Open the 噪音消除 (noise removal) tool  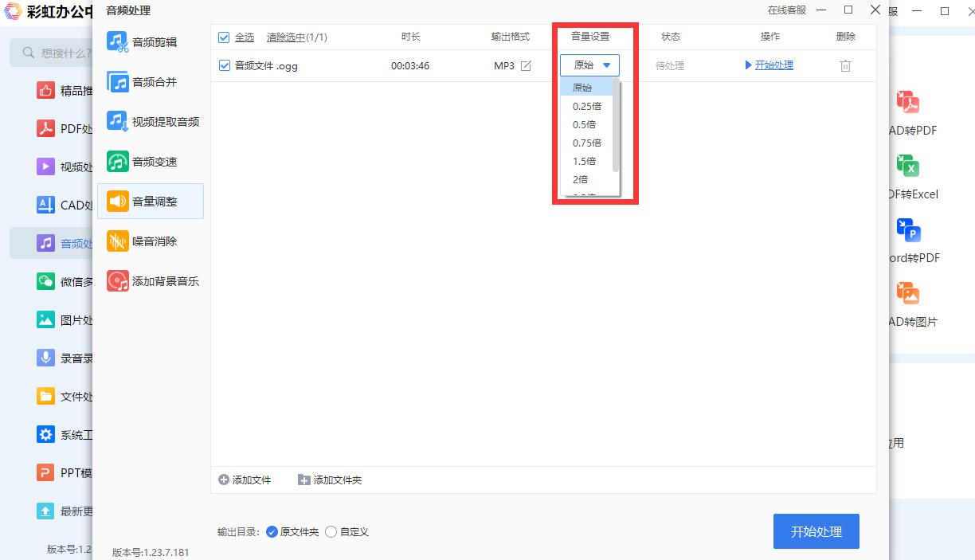pyautogui.click(x=151, y=241)
